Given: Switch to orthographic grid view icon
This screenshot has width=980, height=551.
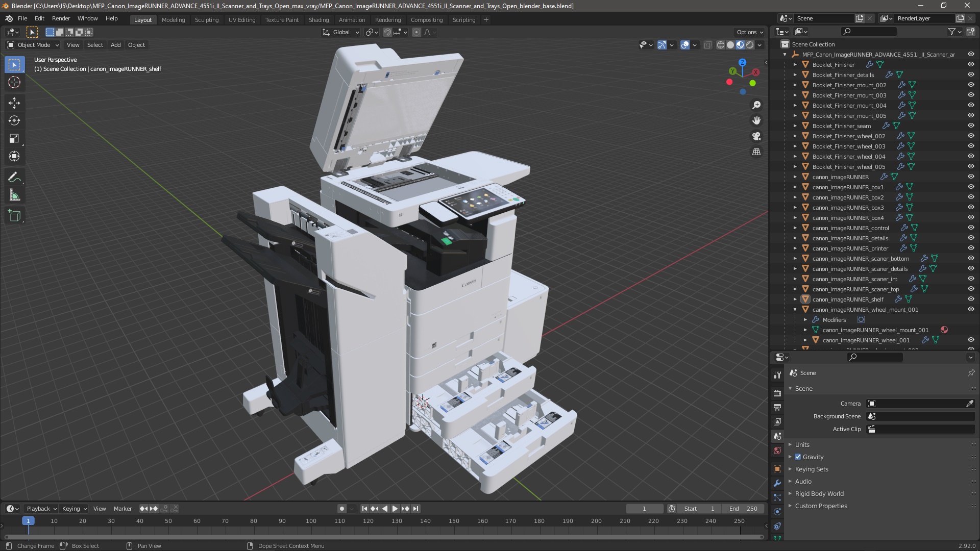Looking at the screenshot, I should (x=756, y=152).
